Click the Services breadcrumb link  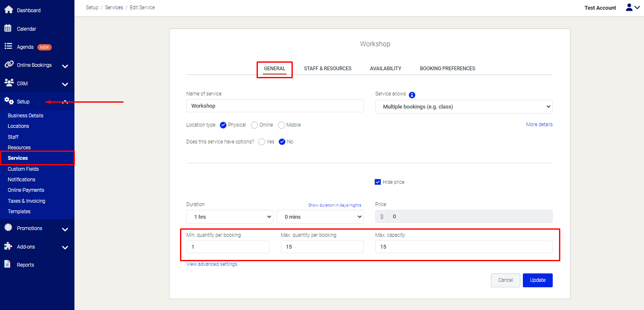click(114, 8)
